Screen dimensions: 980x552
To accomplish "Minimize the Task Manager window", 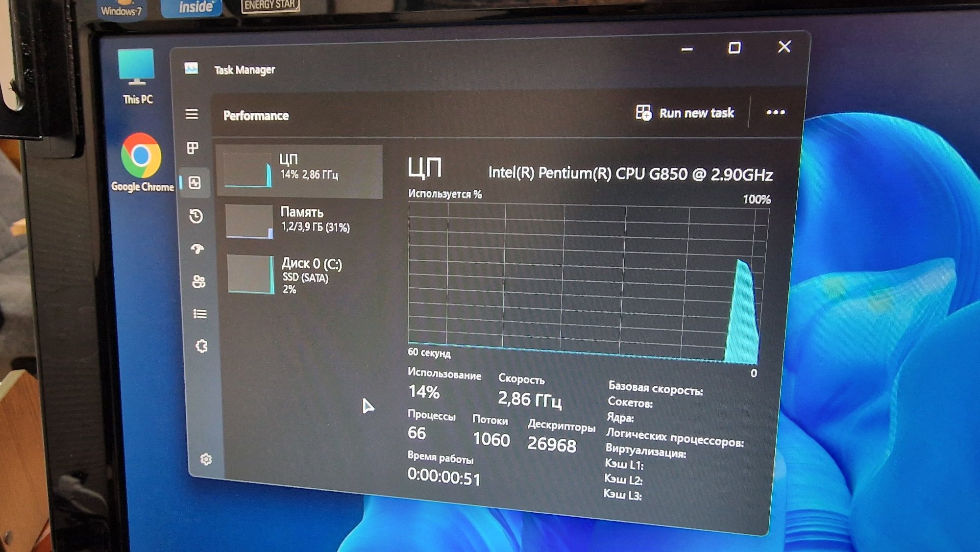I will coord(687,49).
